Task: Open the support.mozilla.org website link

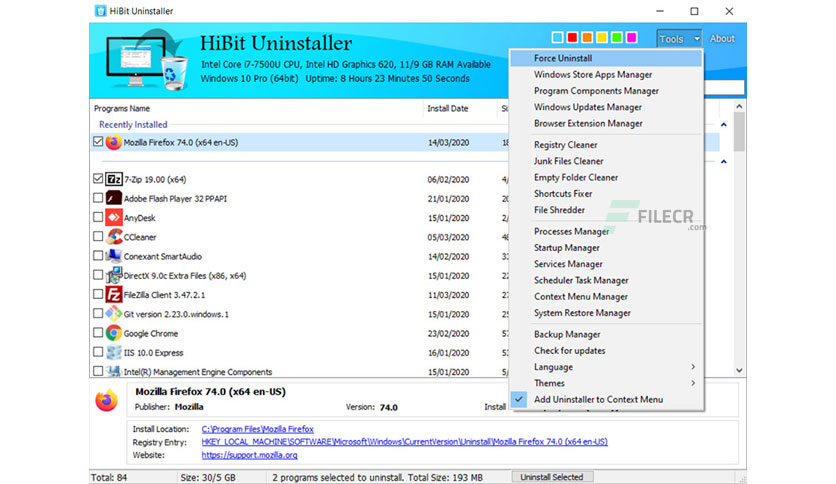Action: [250, 455]
